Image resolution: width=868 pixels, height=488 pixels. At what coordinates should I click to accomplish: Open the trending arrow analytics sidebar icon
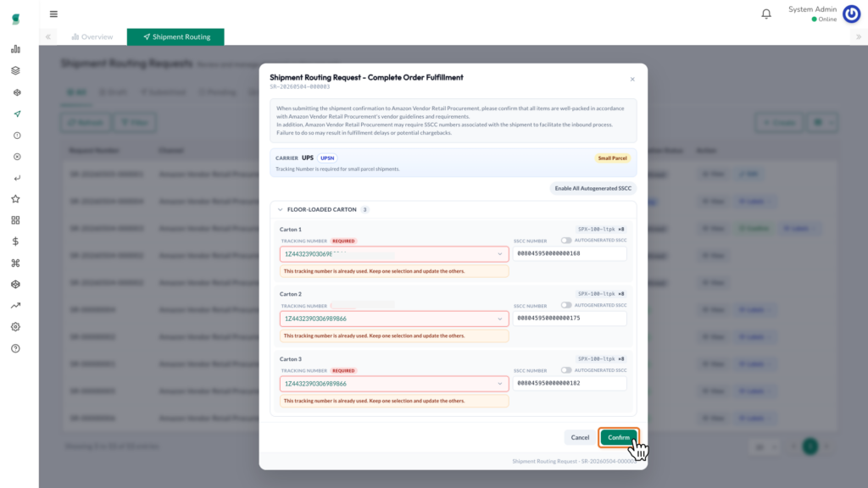pos(15,305)
